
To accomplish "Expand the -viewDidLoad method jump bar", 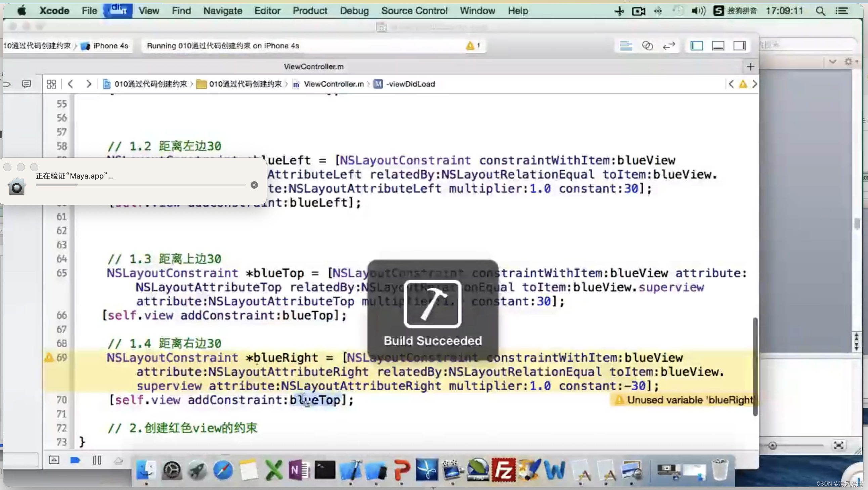I will (x=410, y=84).
